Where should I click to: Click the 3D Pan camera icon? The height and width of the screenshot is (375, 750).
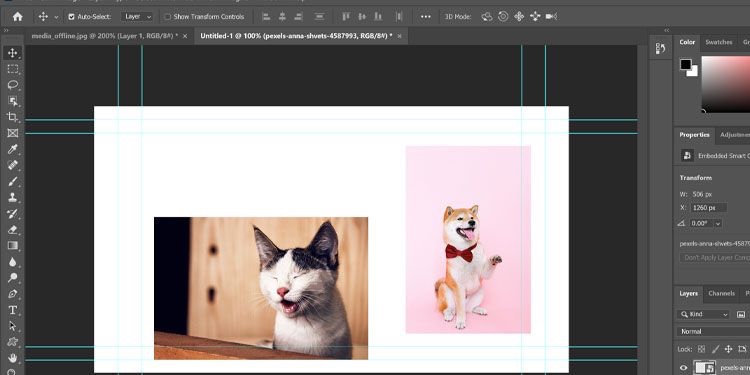519,17
